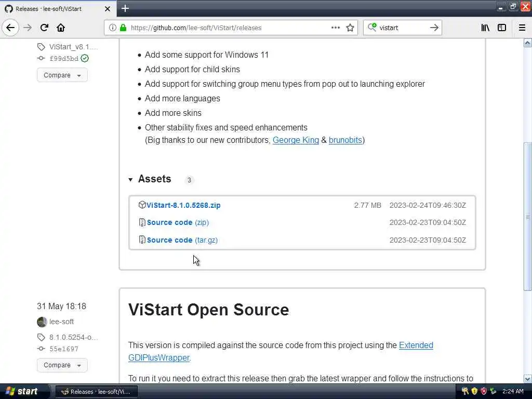Click the first system tray icon
The height and width of the screenshot is (399, 532).
(465, 391)
